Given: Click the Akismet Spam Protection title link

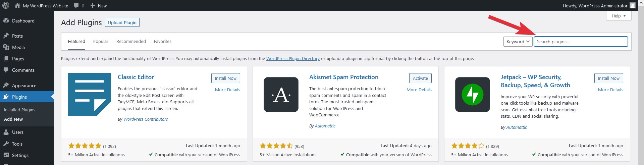Looking at the screenshot, I should point(344,77).
